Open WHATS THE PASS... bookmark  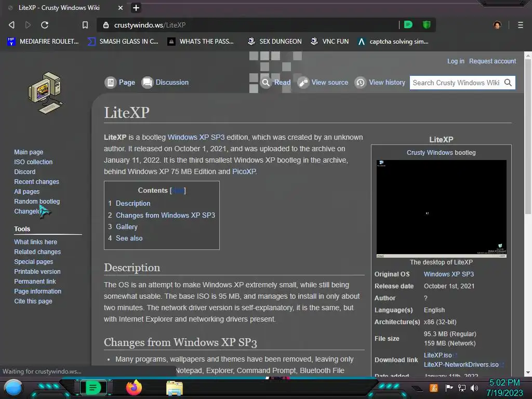pyautogui.click(x=201, y=42)
